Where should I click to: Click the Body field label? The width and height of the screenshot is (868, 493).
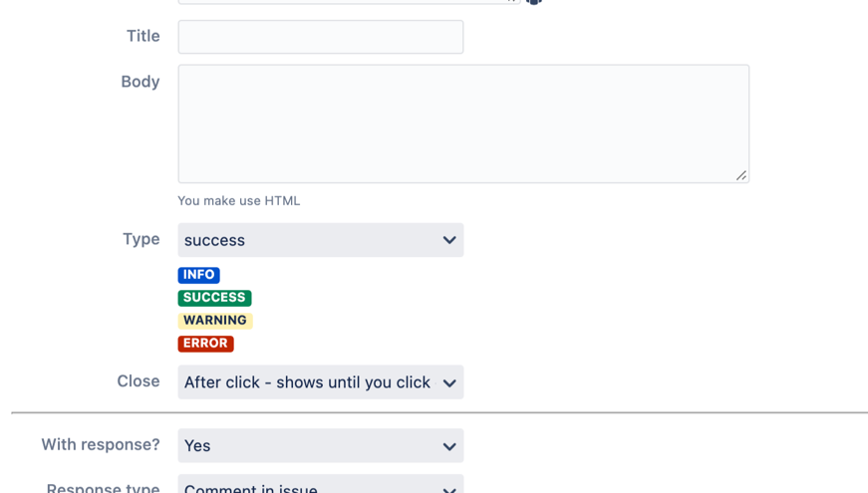tap(140, 82)
